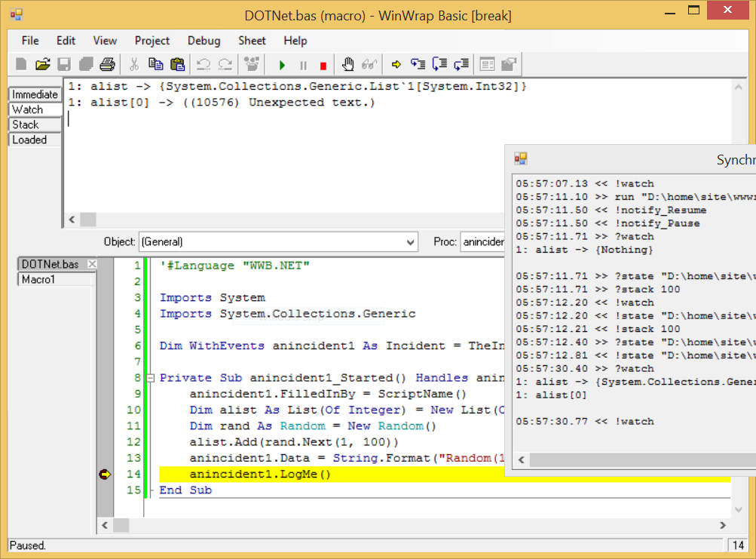Open a file with the folder icon

(x=42, y=64)
